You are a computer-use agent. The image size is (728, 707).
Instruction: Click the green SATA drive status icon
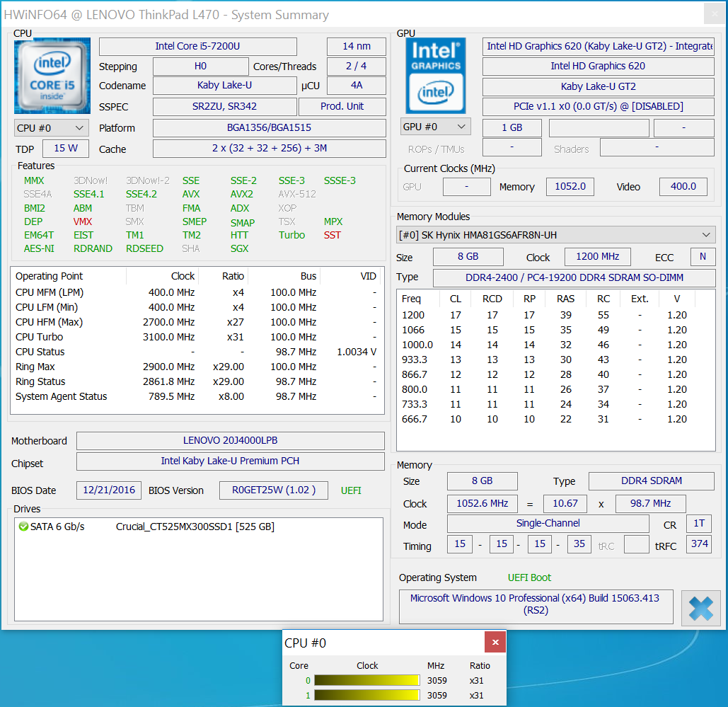point(23,527)
